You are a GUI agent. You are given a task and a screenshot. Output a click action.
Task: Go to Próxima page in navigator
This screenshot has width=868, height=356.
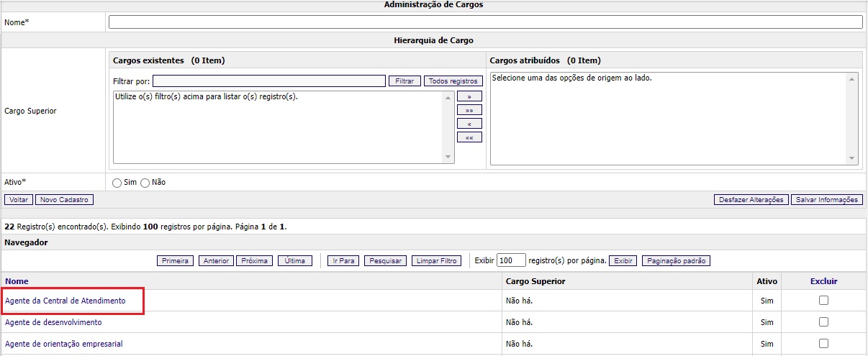click(255, 261)
